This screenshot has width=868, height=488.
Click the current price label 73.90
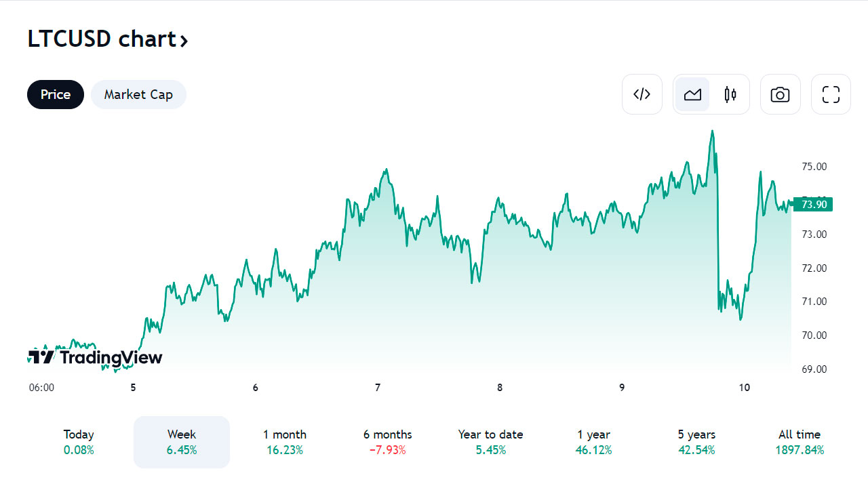pos(813,204)
